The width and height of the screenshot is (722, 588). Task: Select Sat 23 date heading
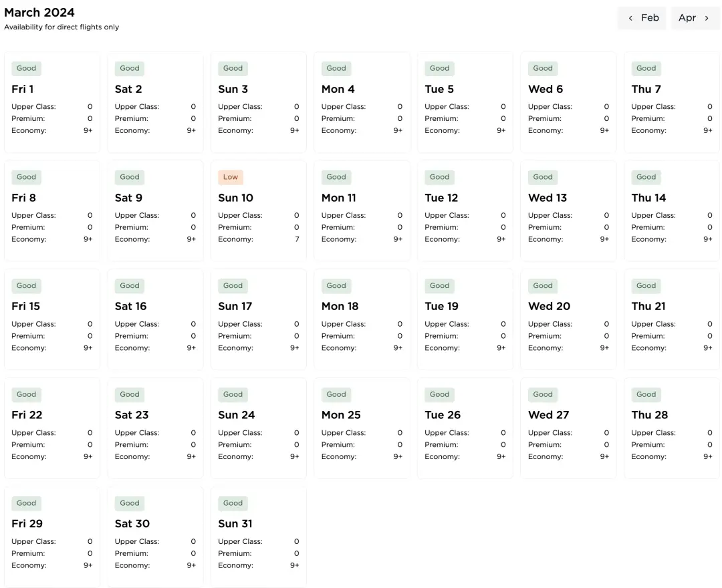click(x=132, y=415)
